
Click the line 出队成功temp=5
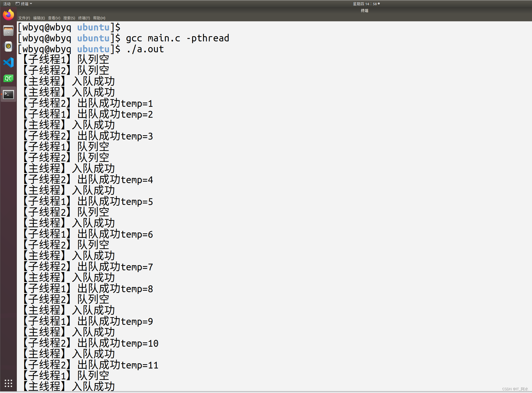(x=88, y=201)
